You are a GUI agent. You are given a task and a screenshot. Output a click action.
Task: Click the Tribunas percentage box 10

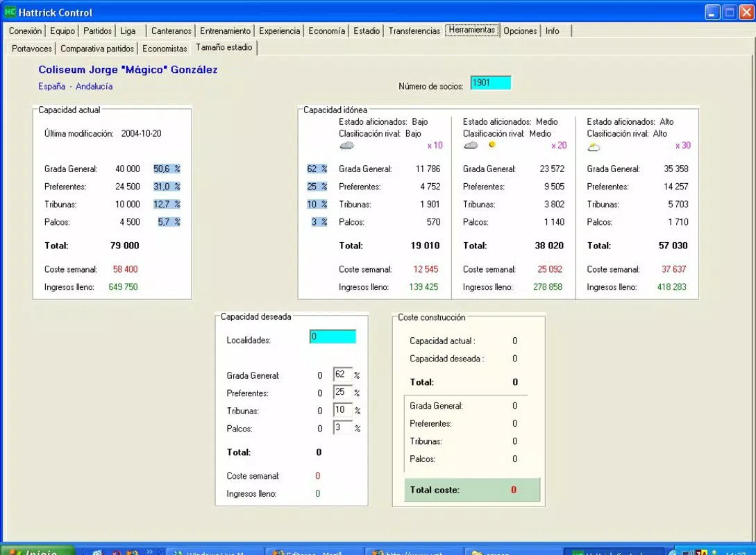pos(342,410)
